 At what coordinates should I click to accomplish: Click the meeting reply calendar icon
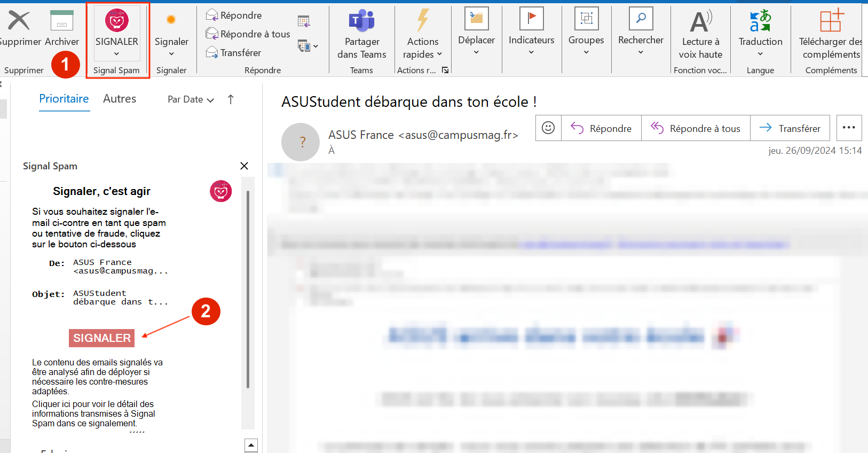(304, 21)
